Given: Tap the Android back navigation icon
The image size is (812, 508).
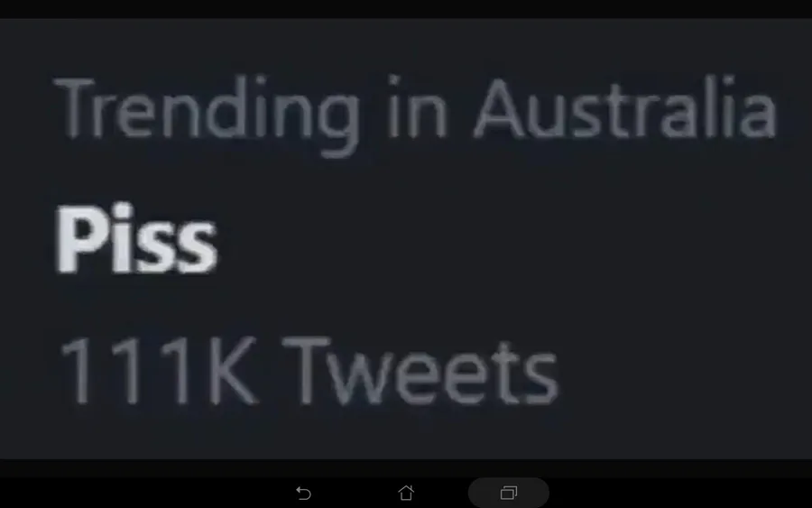Looking at the screenshot, I should click(304, 493).
